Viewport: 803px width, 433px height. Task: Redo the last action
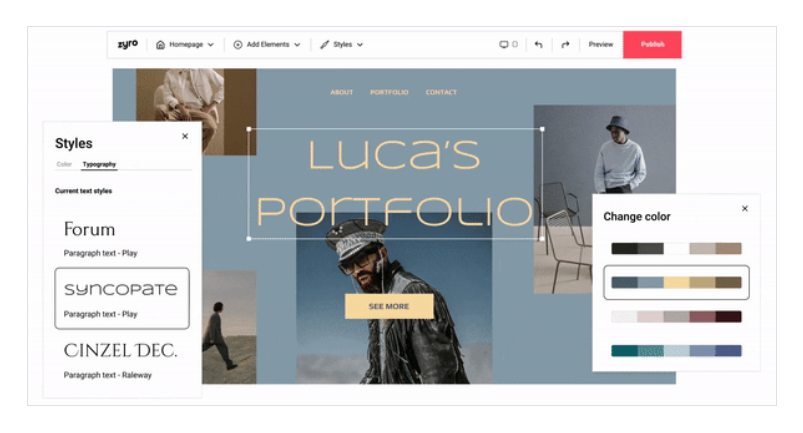(x=565, y=45)
